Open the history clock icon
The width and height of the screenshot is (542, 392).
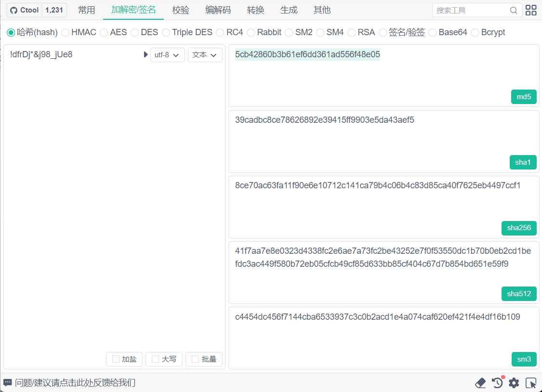coord(497,383)
